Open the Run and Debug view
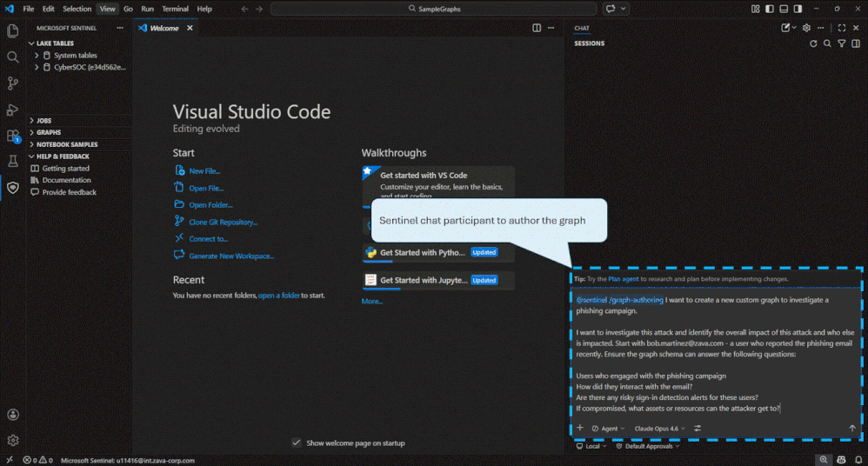Screen dimensions: 868x466 [12, 110]
